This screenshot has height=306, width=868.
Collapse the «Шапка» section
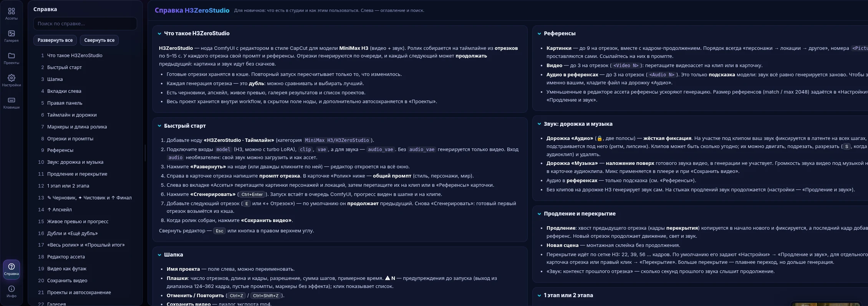pyautogui.click(x=159, y=255)
